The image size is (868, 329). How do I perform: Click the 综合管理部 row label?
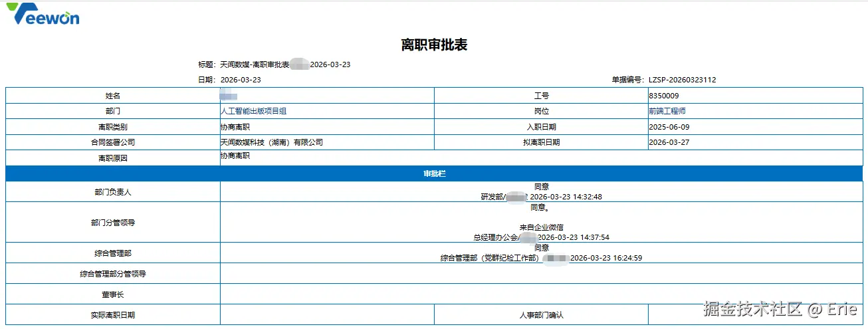click(113, 253)
